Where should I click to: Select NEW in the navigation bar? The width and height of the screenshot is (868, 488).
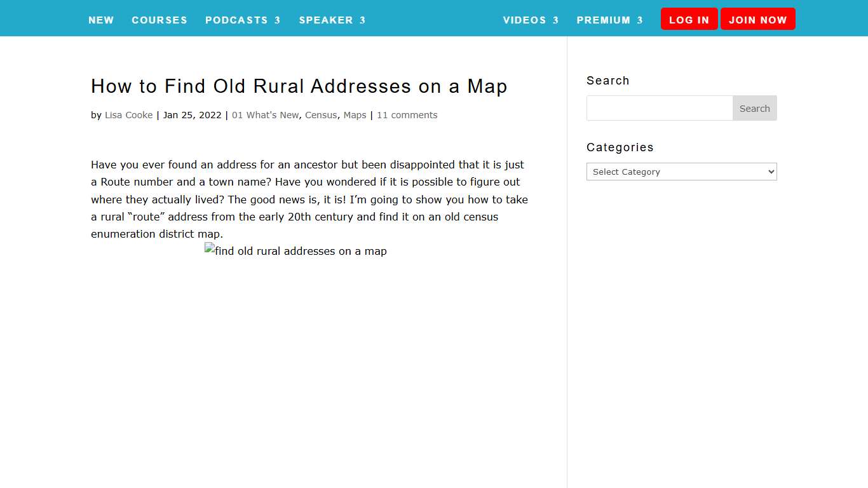[x=101, y=20]
